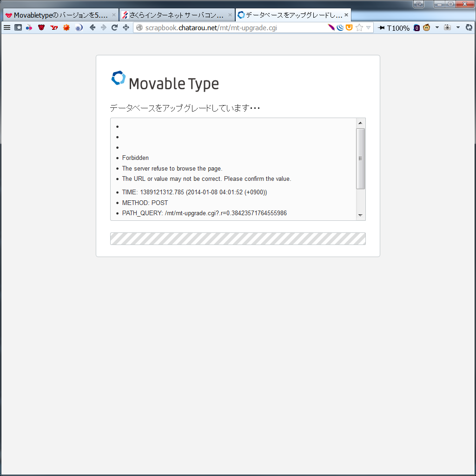
Task: Click the purple counter badge icon
Action: click(417, 28)
